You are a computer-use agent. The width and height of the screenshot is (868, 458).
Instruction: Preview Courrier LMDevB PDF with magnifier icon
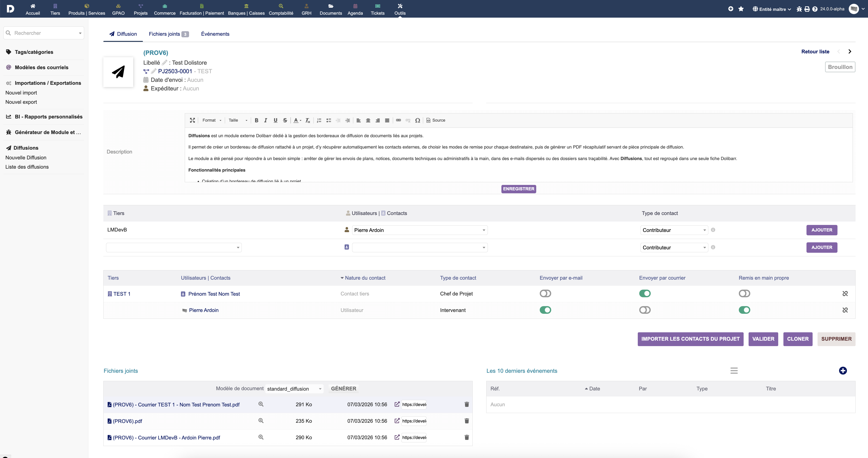tap(261, 437)
